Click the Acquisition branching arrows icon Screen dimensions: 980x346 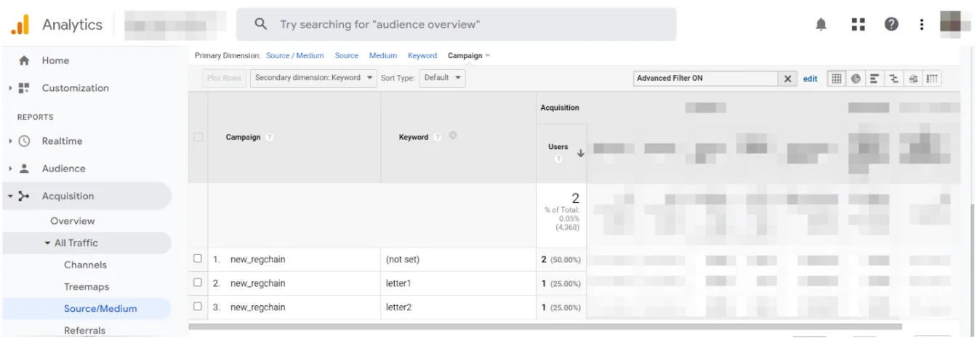[x=25, y=196]
